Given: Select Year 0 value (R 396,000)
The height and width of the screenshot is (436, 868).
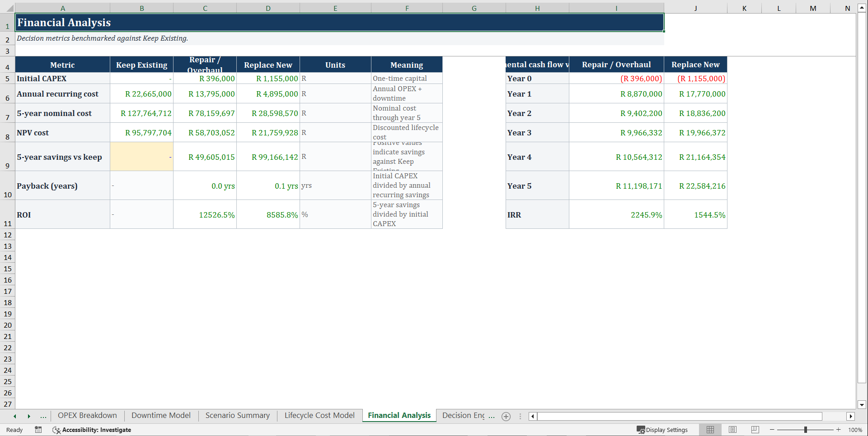Looking at the screenshot, I should pyautogui.click(x=616, y=78).
